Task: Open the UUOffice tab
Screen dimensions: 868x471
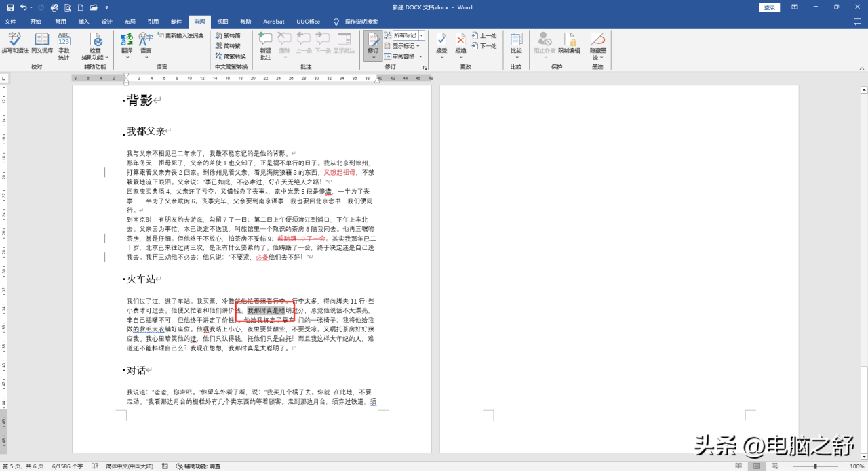Action: tap(308, 22)
